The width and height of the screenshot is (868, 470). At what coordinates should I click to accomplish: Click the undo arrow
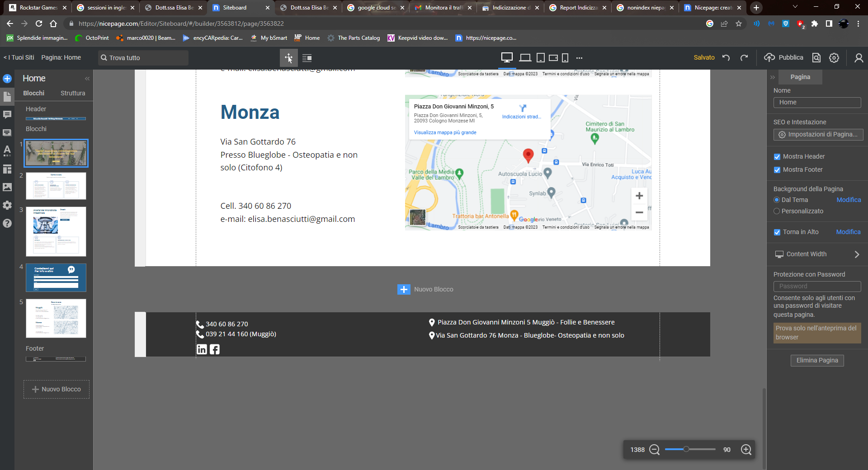click(726, 57)
